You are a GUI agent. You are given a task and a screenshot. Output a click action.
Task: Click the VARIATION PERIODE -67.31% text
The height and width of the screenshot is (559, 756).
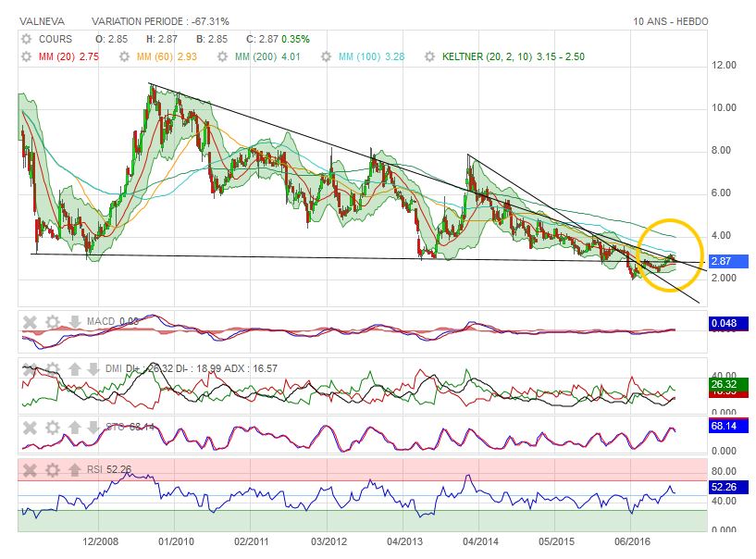[161, 21]
